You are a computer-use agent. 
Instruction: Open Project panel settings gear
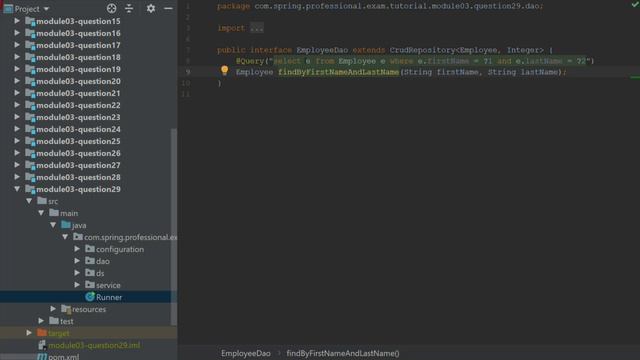151,9
